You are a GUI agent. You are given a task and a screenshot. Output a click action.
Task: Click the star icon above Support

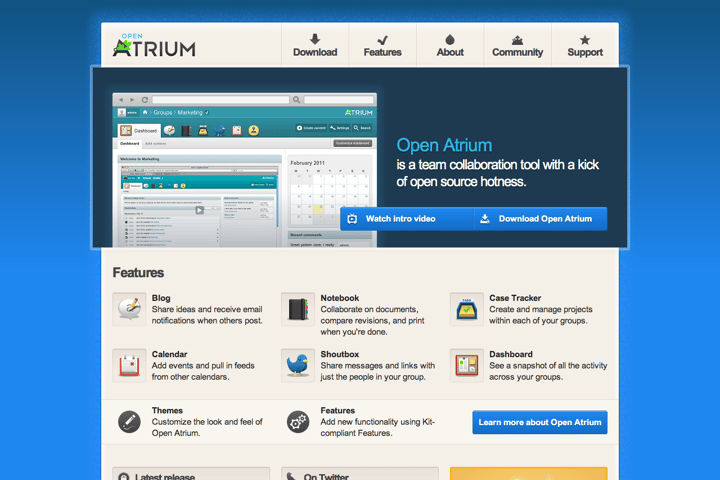585,40
